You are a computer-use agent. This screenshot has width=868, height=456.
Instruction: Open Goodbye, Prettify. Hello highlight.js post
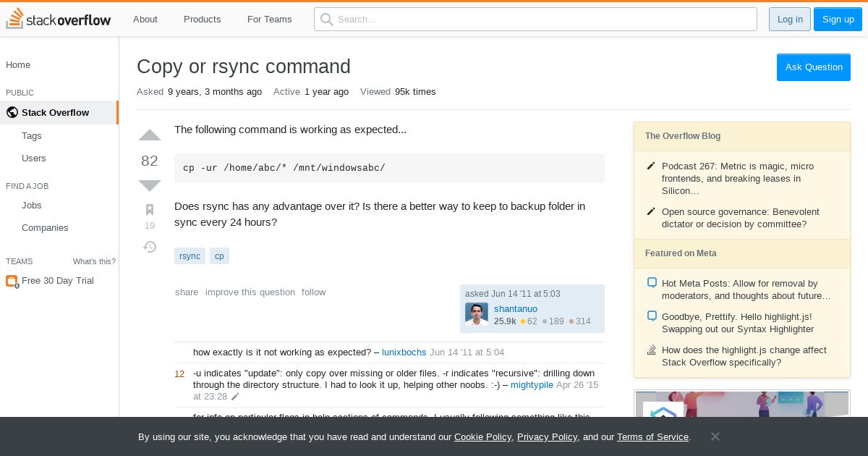click(738, 323)
